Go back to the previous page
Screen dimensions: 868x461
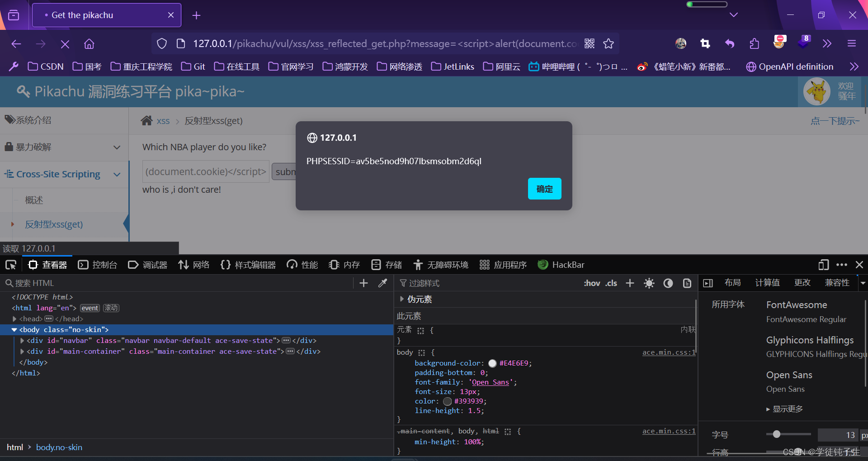pyautogui.click(x=16, y=44)
